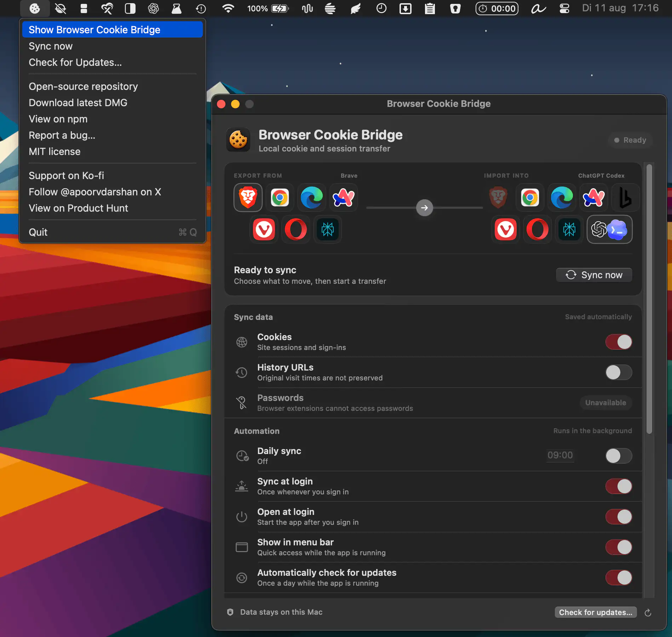Turn off the Cookies sync toggle
672x637 pixels.
(x=619, y=342)
